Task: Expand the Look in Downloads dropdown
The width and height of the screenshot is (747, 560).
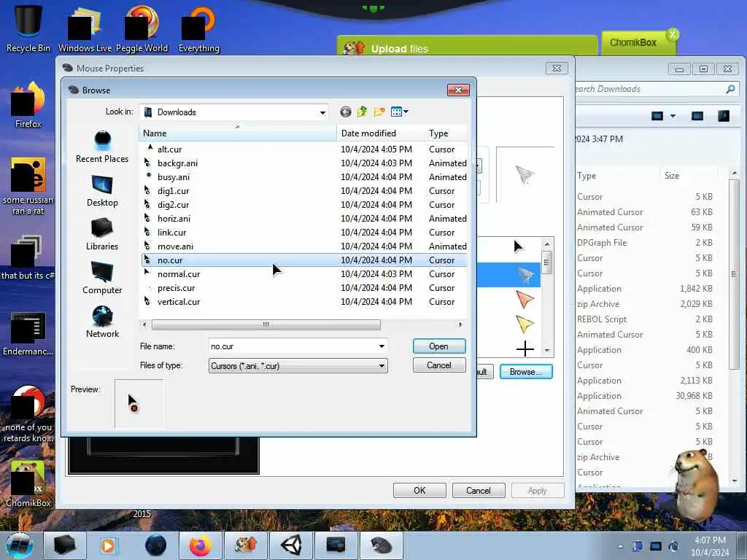Action: [322, 112]
